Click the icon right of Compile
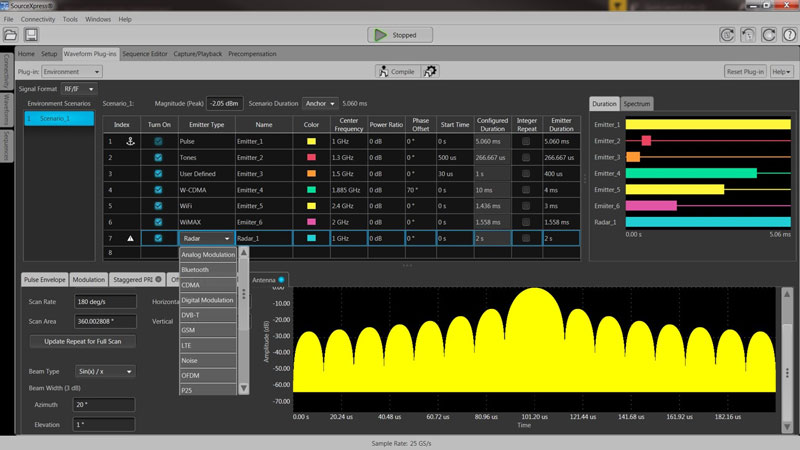800x450 pixels. click(x=430, y=71)
